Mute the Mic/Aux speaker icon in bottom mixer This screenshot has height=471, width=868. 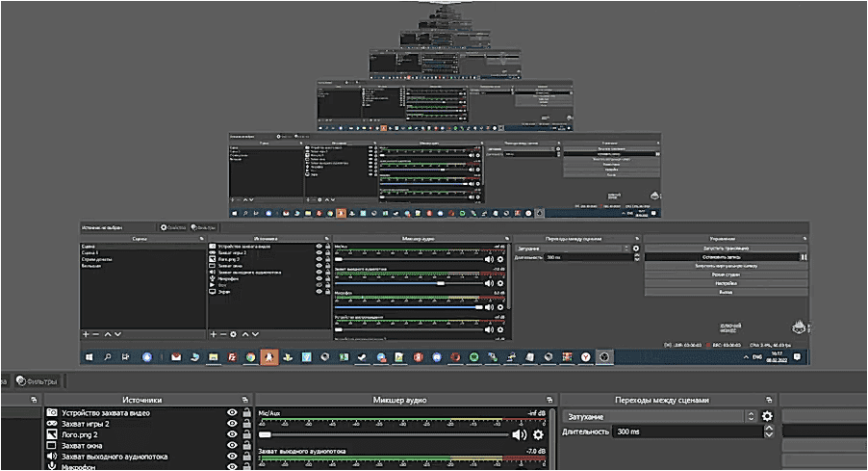(x=520, y=435)
